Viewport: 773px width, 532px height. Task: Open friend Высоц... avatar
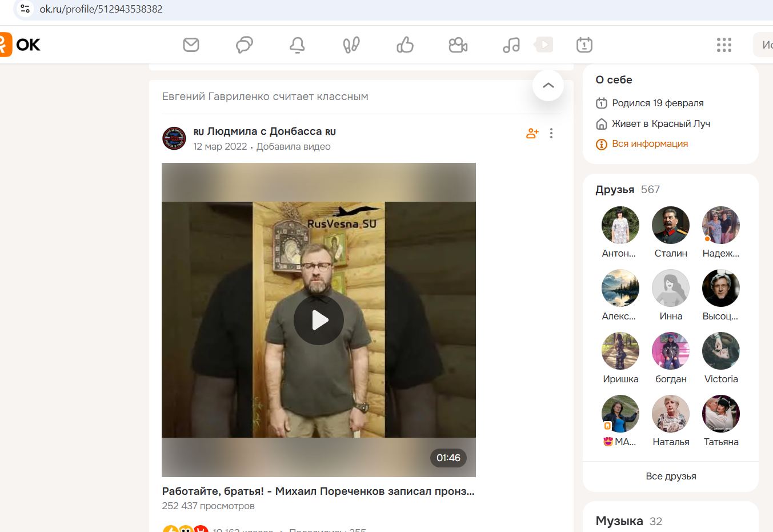pos(721,288)
